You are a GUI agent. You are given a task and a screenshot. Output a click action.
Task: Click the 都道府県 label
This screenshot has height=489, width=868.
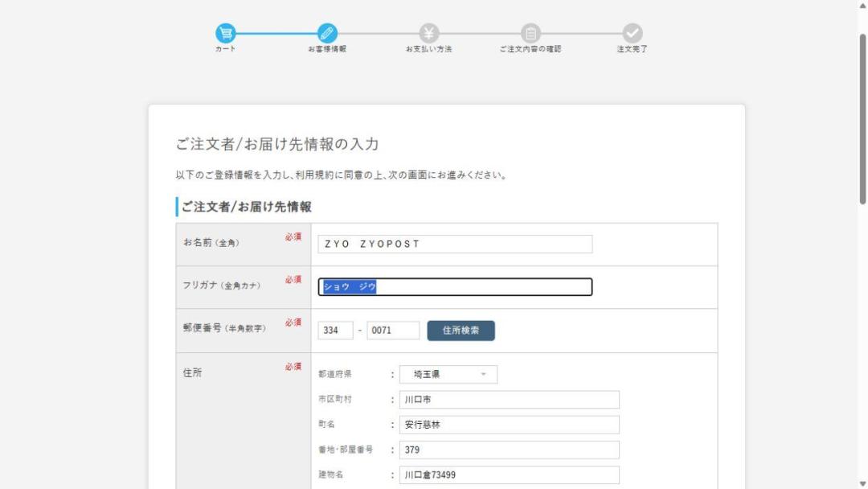click(x=335, y=374)
